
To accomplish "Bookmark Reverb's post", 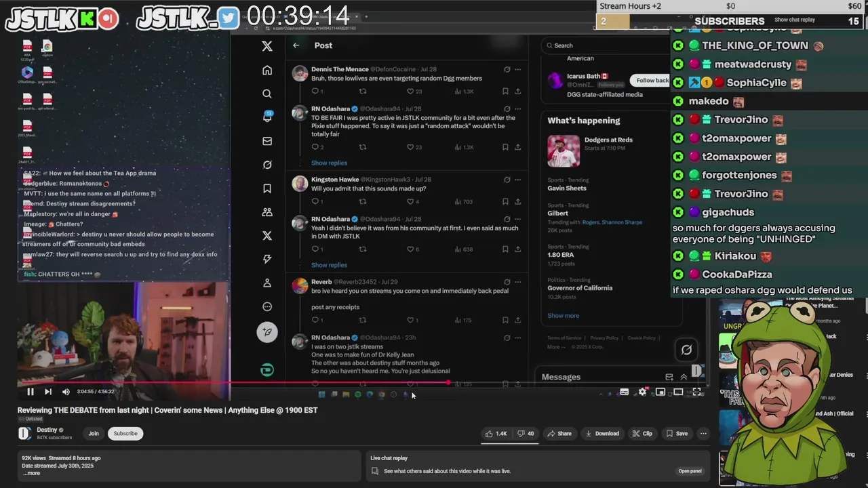I will pyautogui.click(x=505, y=320).
